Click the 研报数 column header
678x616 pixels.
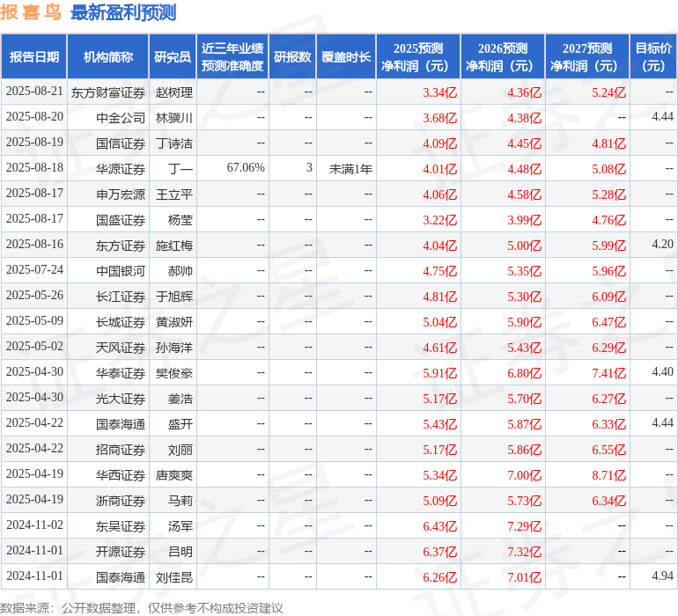point(292,57)
